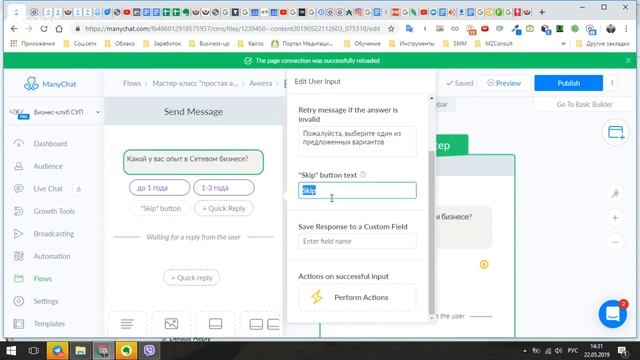The height and width of the screenshot is (360, 640).
Task: Click the Broadcasting arrow icon
Action: [19, 233]
